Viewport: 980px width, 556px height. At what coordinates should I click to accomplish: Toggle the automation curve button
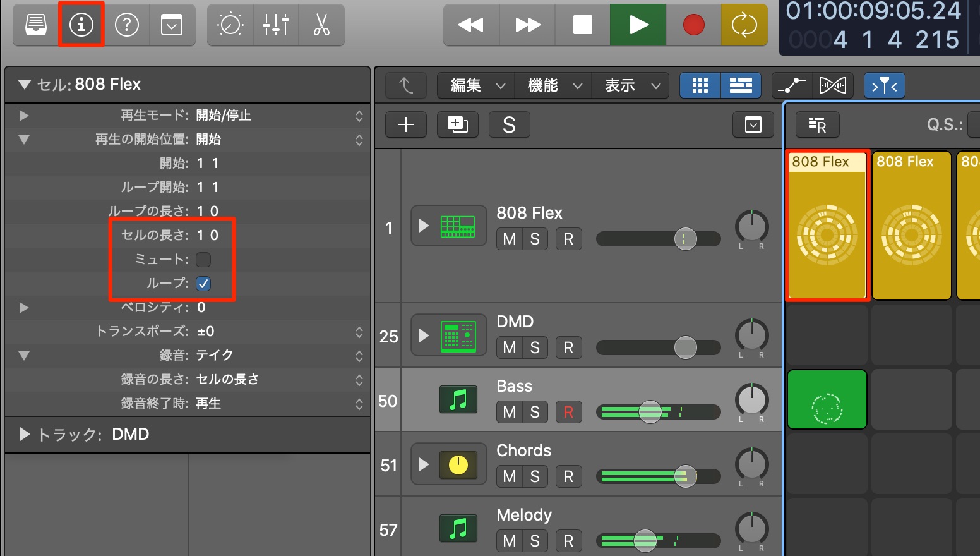[x=792, y=85]
